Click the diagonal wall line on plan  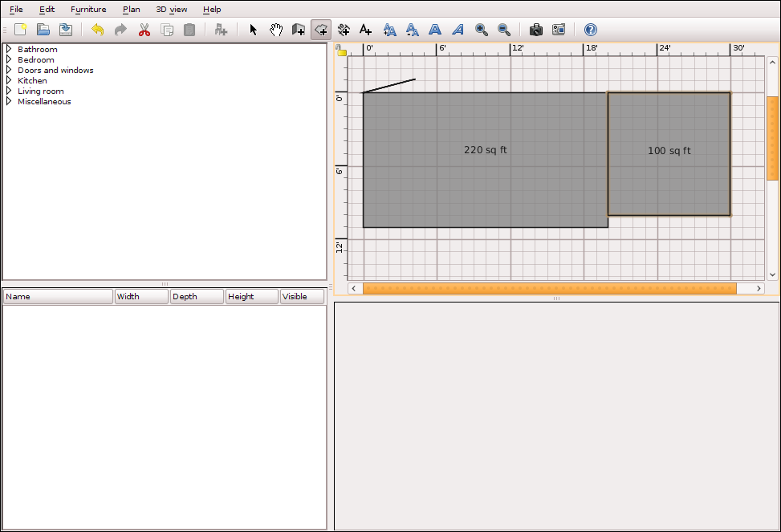pos(389,86)
